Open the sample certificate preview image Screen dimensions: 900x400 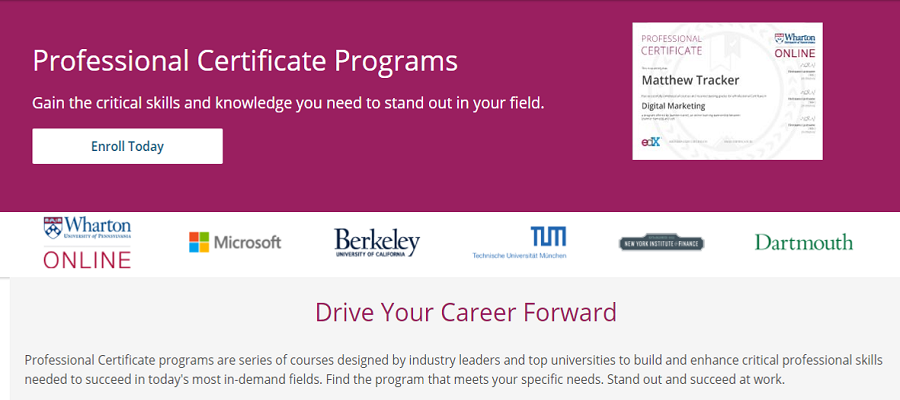click(x=727, y=91)
